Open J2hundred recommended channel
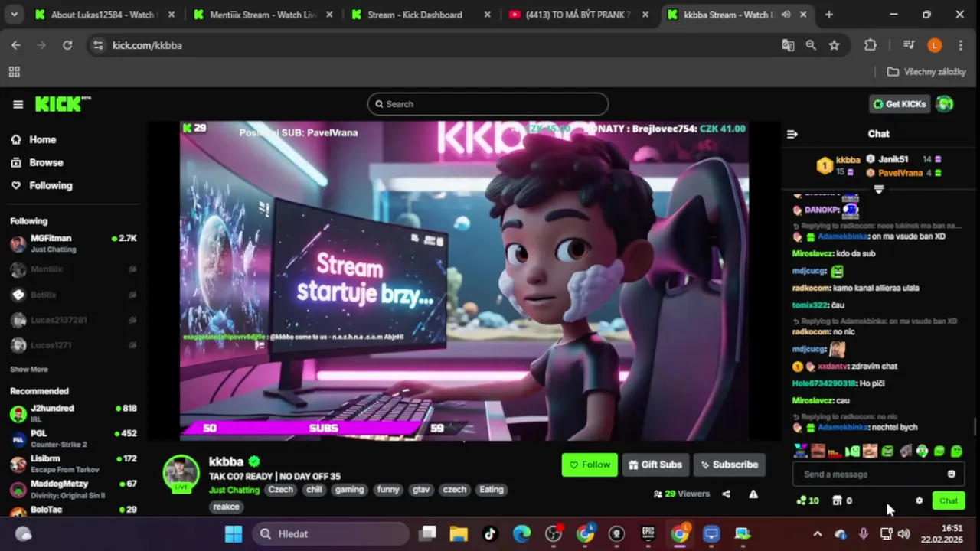This screenshot has width=980, height=551. [73, 413]
